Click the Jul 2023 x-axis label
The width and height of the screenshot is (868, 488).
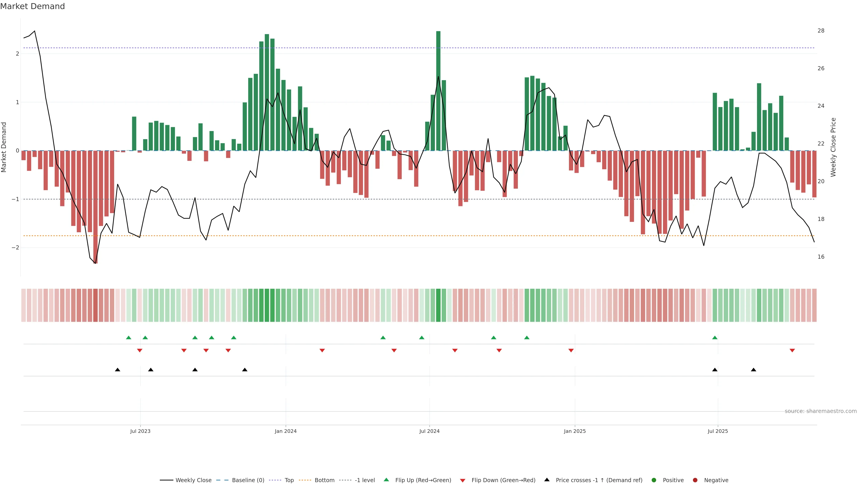tap(140, 431)
